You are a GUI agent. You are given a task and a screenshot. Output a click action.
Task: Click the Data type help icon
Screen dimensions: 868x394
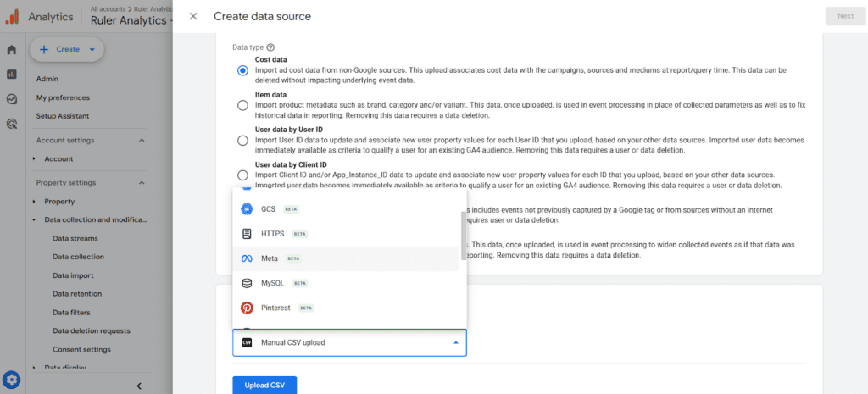pos(270,48)
